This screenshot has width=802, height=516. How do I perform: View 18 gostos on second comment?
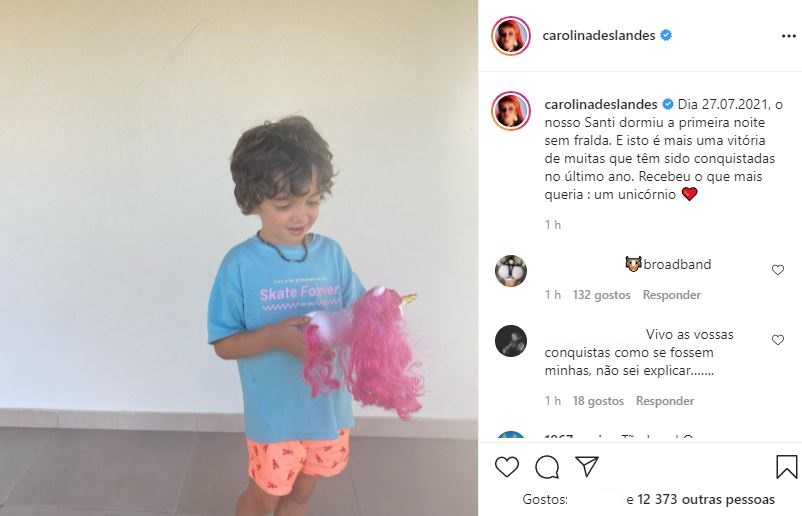pyautogui.click(x=598, y=401)
